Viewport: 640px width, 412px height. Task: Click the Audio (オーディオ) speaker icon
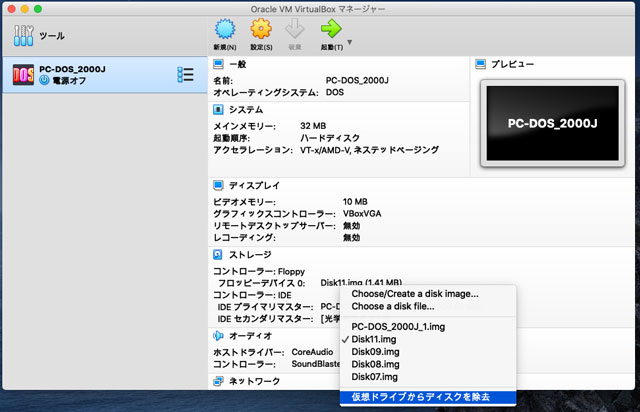[x=218, y=336]
